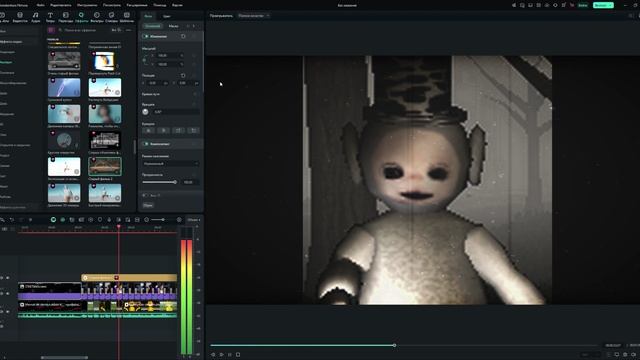Click the purple icon left of effects search

click(x=51, y=30)
